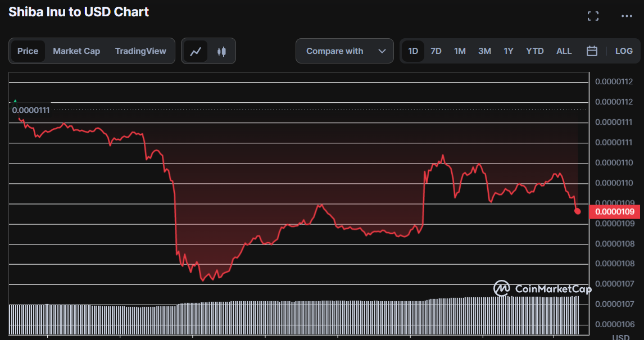This screenshot has height=340, width=644.
Task: Open the TradingView tab
Action: tap(140, 51)
